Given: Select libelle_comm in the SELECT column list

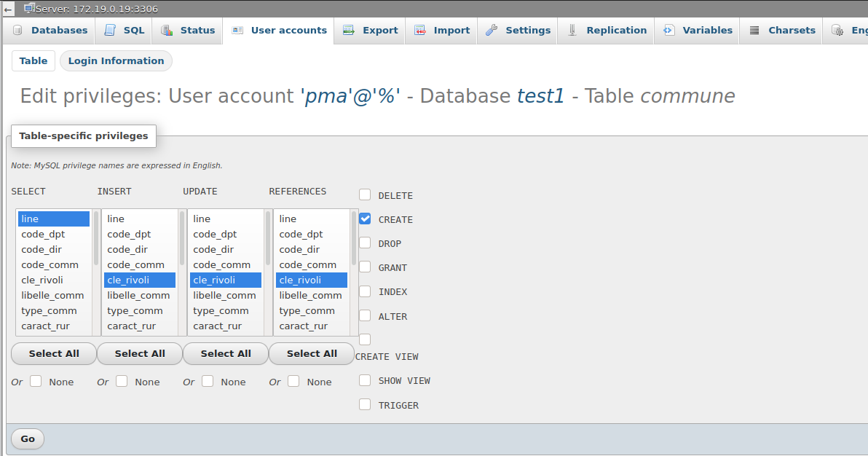Looking at the screenshot, I should tap(52, 295).
